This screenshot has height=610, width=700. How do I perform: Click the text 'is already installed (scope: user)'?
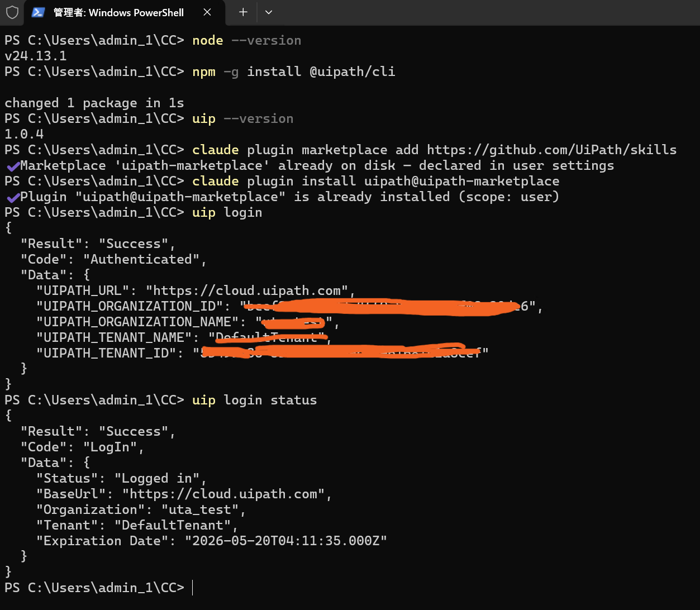tap(426, 197)
